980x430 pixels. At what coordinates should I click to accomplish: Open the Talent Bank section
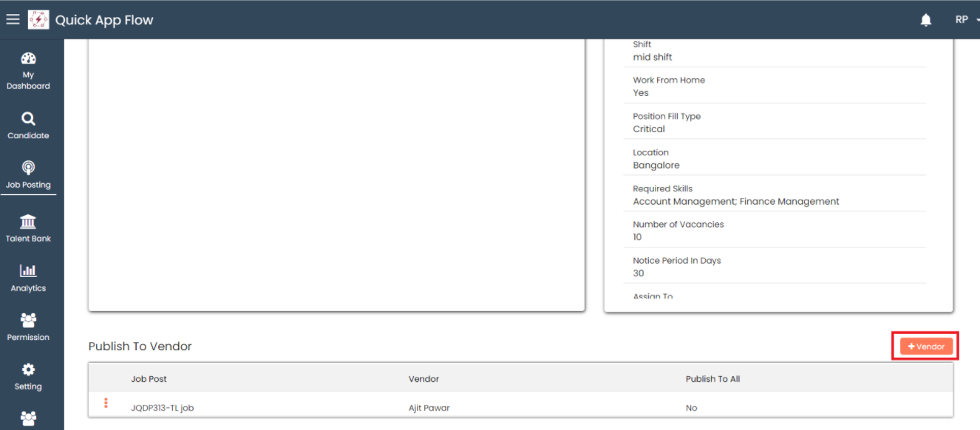pos(28,228)
